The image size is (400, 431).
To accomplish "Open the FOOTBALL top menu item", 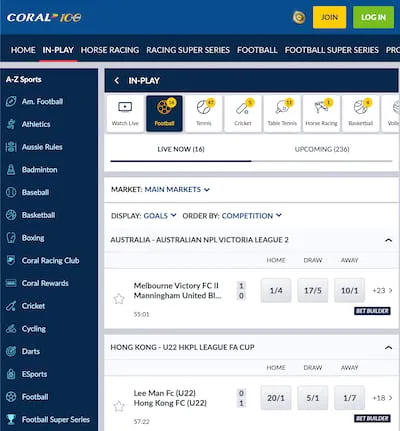I will tap(257, 50).
